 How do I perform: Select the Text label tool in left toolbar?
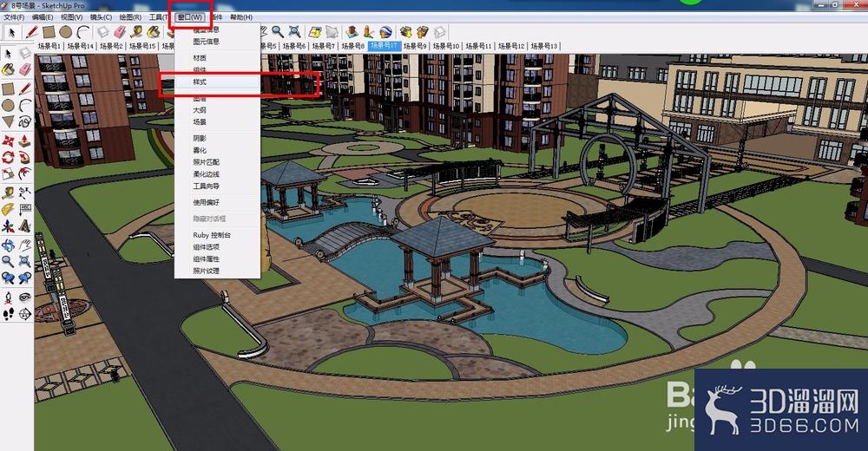coord(25,209)
